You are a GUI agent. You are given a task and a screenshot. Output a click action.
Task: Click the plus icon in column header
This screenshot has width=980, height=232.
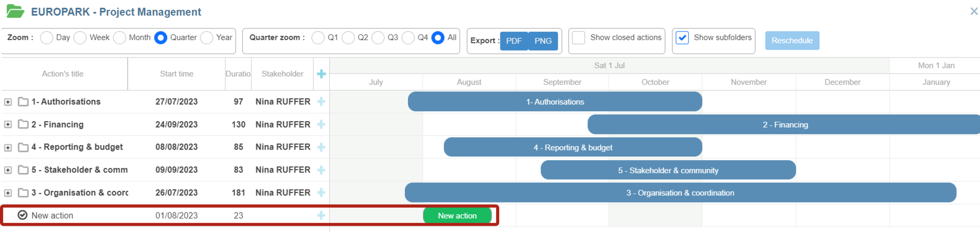pos(321,74)
